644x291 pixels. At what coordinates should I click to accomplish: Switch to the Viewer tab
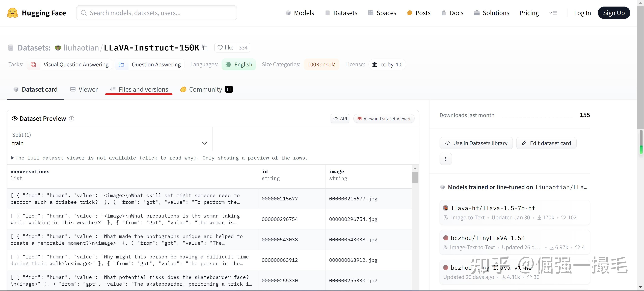tap(84, 89)
